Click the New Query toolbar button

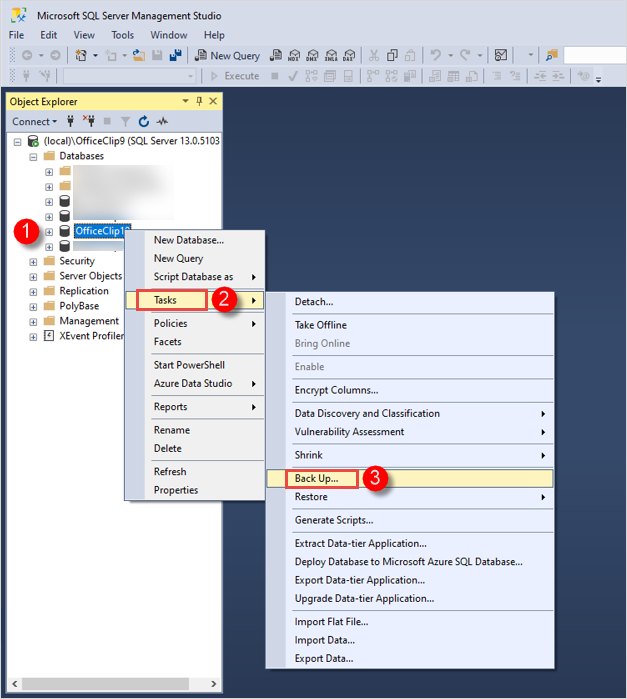pyautogui.click(x=228, y=56)
